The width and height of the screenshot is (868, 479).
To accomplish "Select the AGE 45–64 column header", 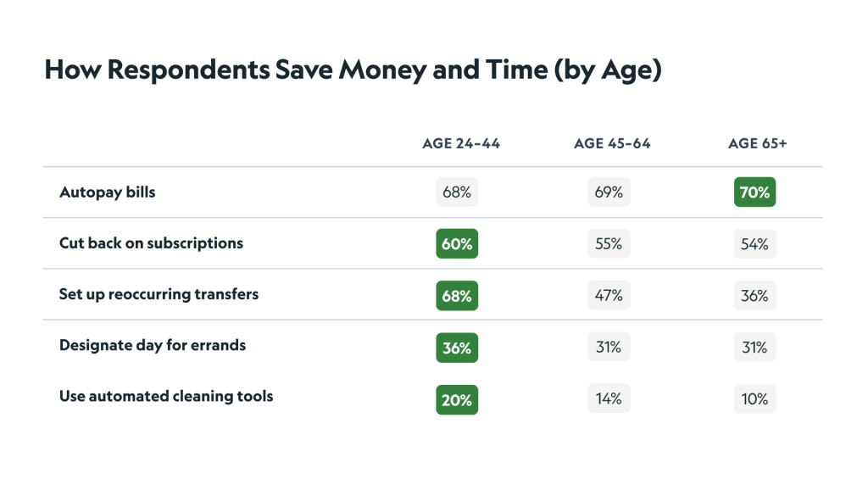I will (x=612, y=143).
